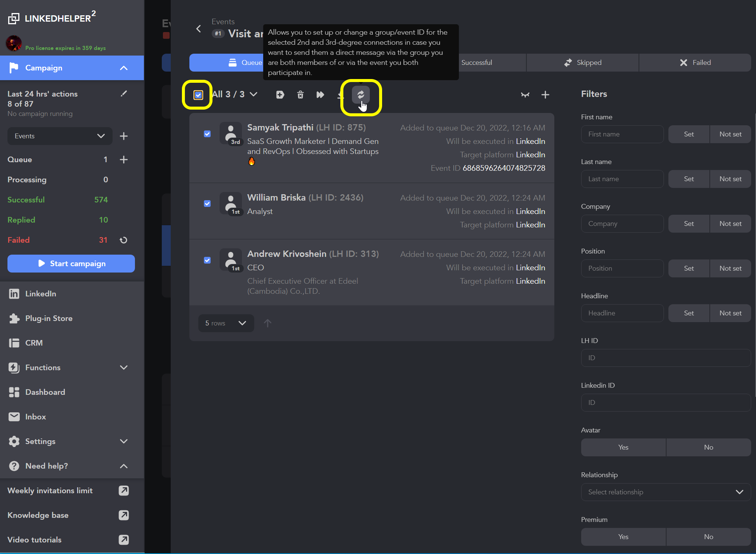Focus the Company filter field
756x554 pixels.
point(622,224)
